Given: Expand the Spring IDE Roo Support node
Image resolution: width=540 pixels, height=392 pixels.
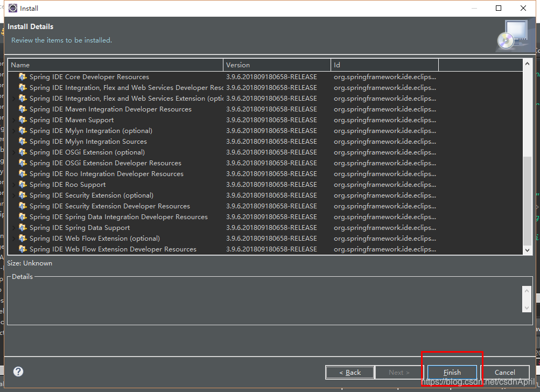Looking at the screenshot, I should coord(14,185).
